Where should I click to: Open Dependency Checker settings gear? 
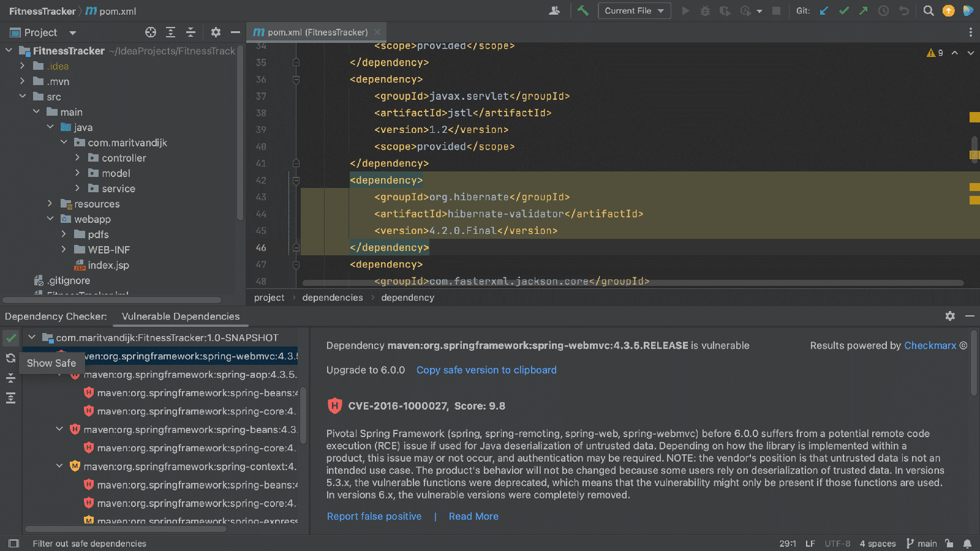[950, 316]
